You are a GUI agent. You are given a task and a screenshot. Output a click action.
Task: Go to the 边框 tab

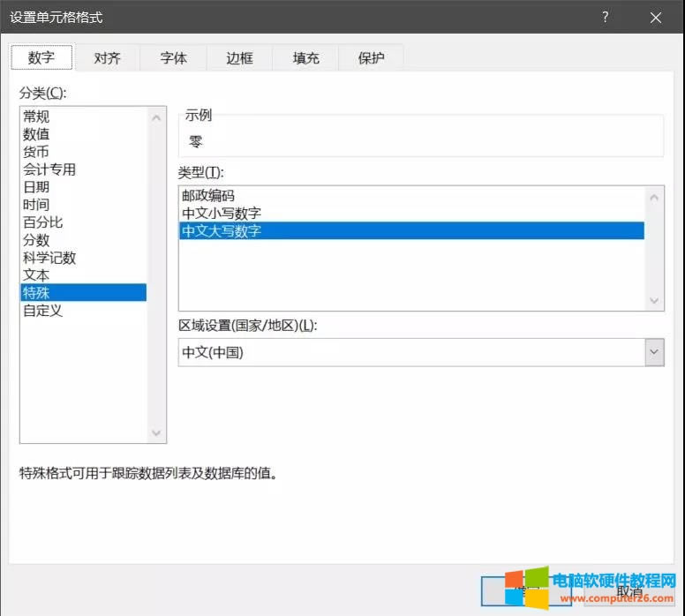tap(239, 58)
